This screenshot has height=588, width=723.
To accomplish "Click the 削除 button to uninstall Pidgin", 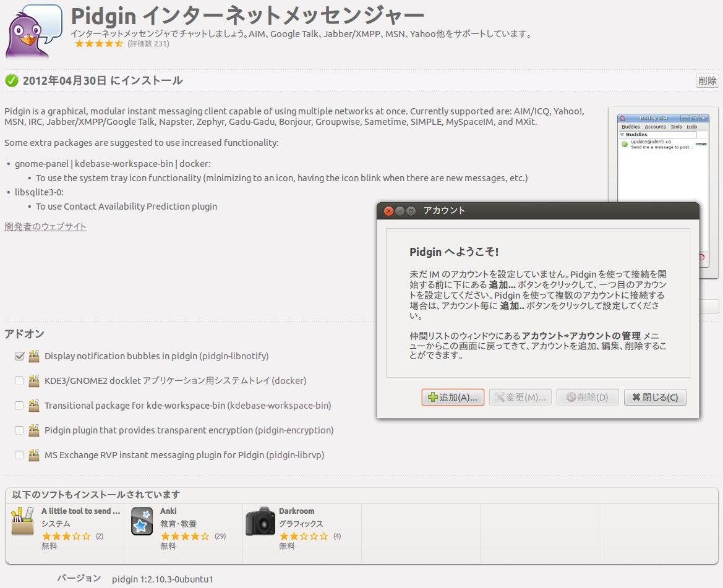I will tap(707, 80).
